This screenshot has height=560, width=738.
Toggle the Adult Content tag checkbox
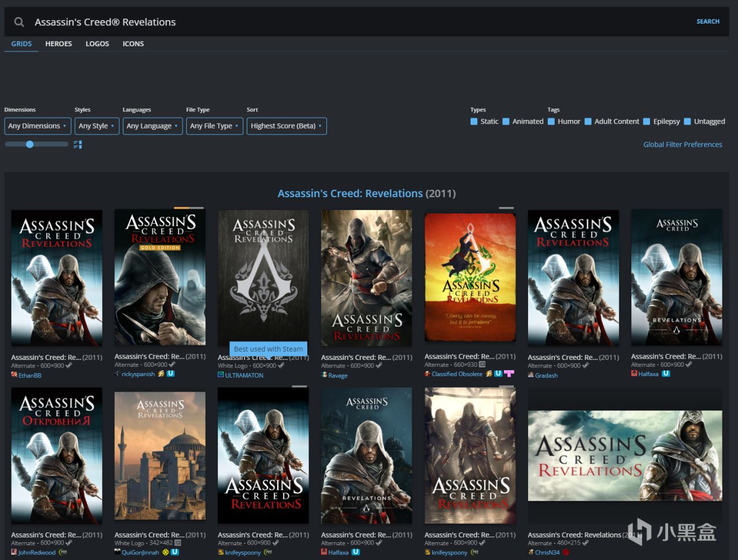pos(588,122)
